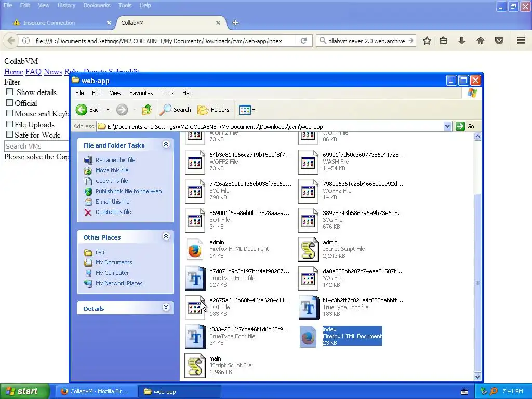Switch to CollabVM Mozilla Firefox taskbar button
The image size is (532, 399).
click(x=96, y=392)
